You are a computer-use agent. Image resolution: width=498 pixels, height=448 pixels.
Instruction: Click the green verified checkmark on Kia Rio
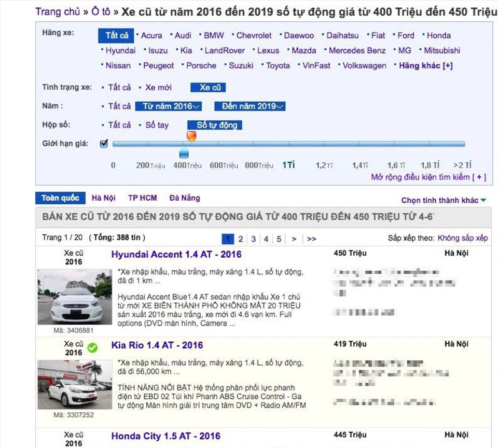click(92, 348)
